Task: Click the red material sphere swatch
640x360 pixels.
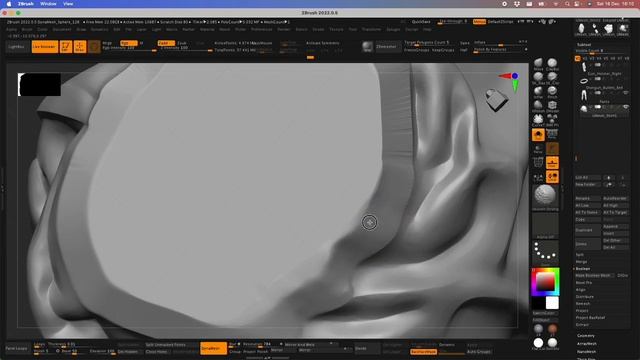Action: (552, 329)
